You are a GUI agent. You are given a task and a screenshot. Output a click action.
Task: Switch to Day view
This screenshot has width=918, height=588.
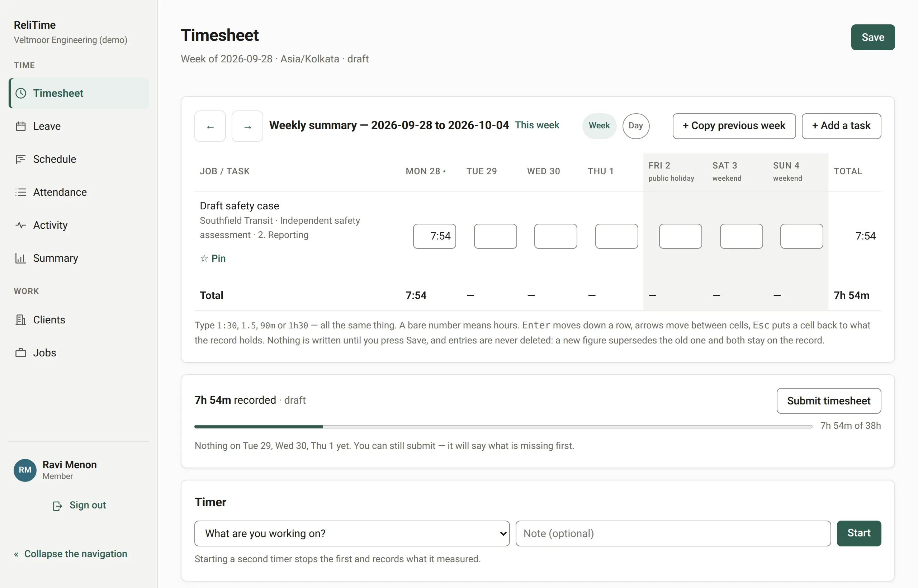tap(636, 125)
